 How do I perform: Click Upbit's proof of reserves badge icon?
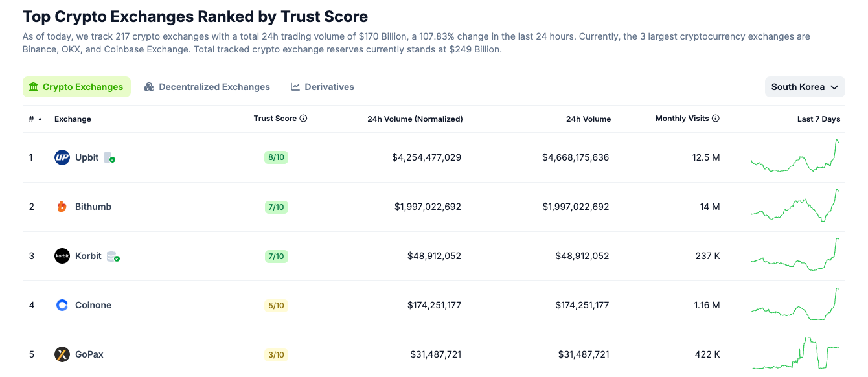(109, 157)
